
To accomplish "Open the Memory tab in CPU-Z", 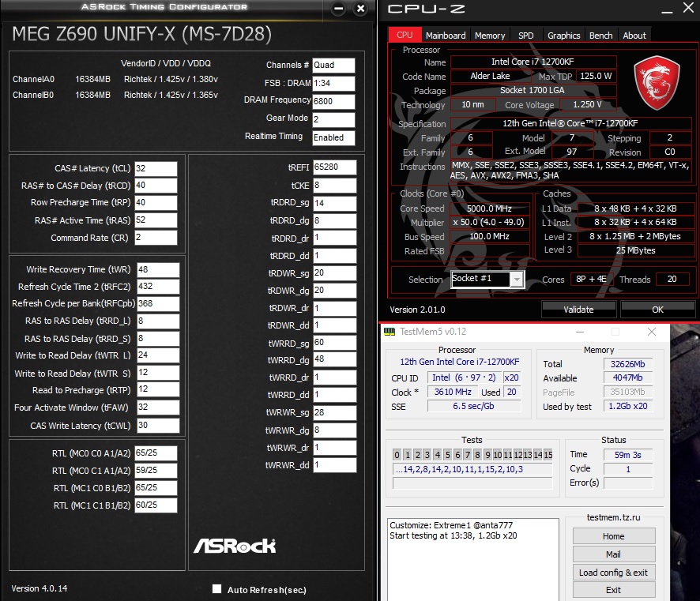I will 490,36.
